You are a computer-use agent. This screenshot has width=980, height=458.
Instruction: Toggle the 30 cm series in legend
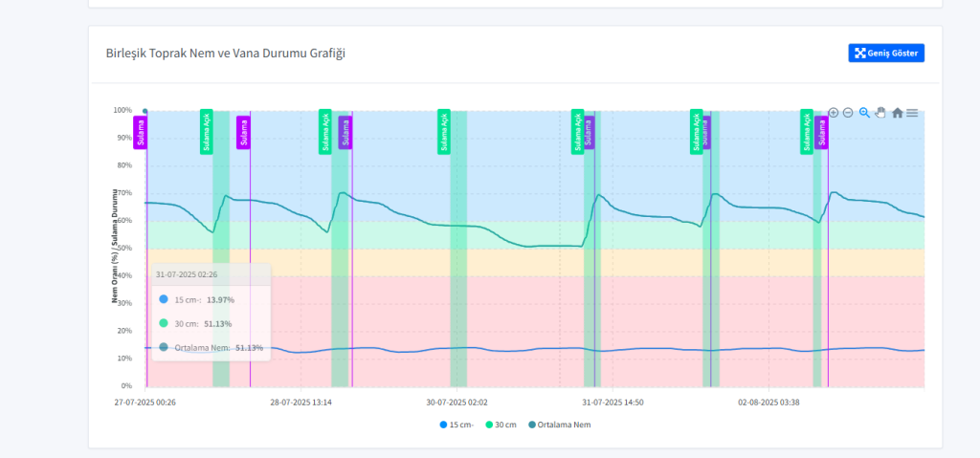point(501,424)
